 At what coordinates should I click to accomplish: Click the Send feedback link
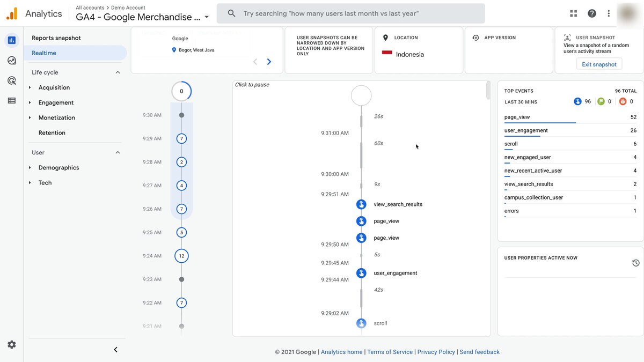tap(480, 352)
